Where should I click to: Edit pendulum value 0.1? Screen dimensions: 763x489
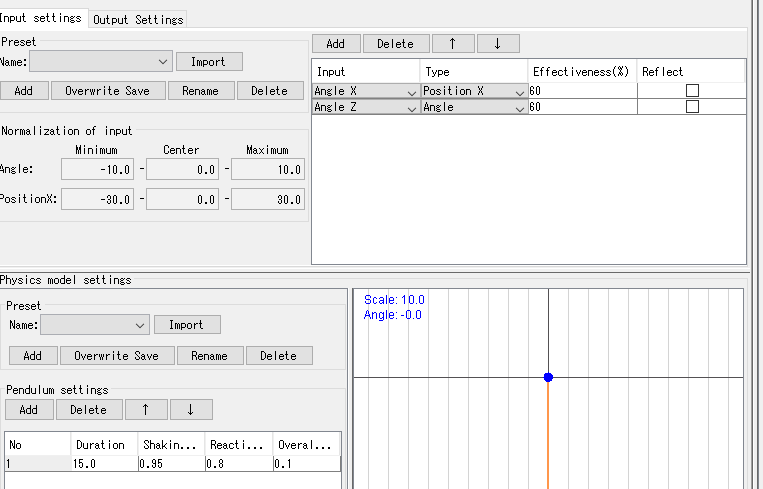point(307,464)
